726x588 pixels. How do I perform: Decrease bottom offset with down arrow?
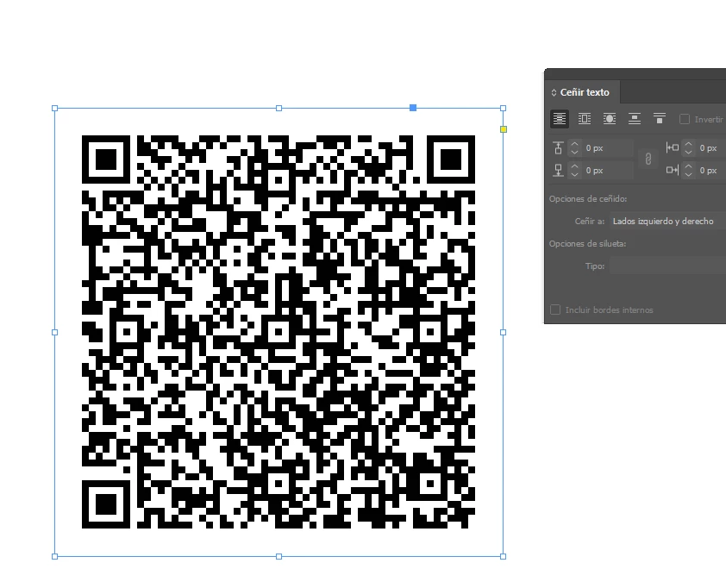(574, 174)
